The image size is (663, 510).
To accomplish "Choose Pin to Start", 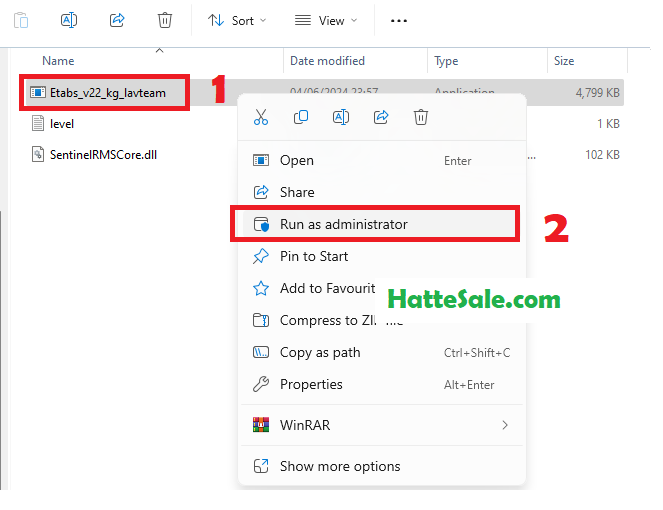I will (382, 256).
